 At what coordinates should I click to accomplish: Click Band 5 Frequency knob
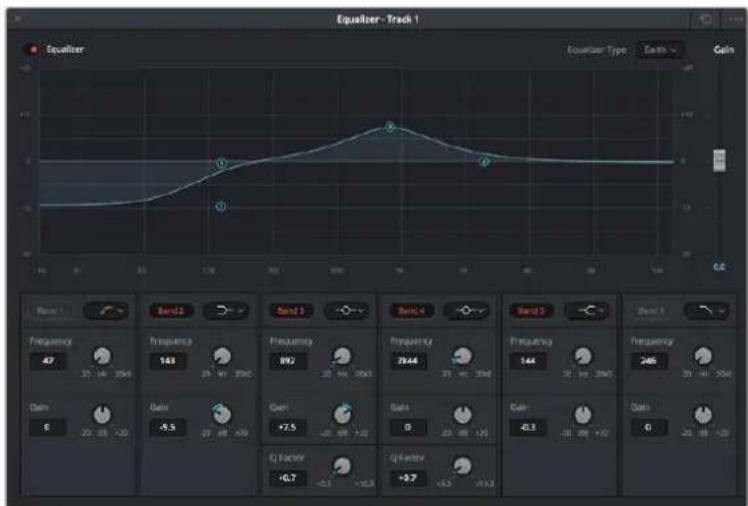pyautogui.click(x=583, y=356)
